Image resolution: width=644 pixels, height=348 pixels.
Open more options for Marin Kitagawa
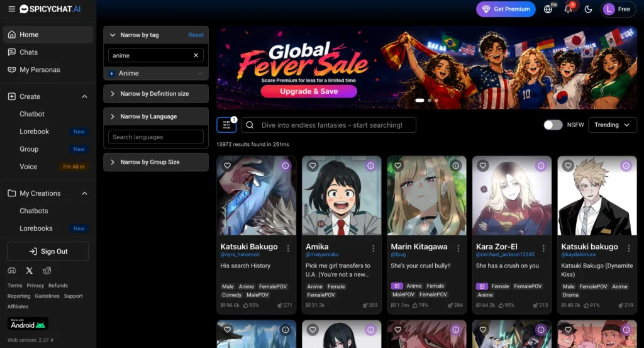click(x=458, y=248)
